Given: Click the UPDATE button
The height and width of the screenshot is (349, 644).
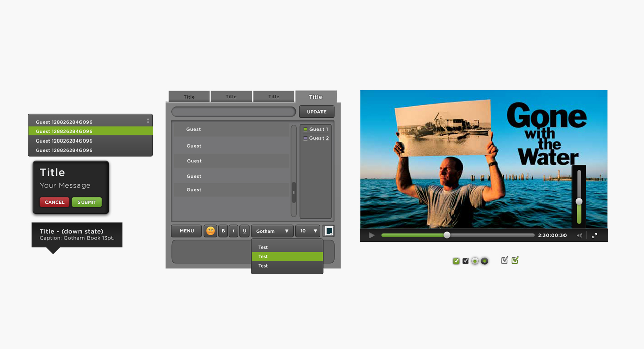Looking at the screenshot, I should click(316, 112).
